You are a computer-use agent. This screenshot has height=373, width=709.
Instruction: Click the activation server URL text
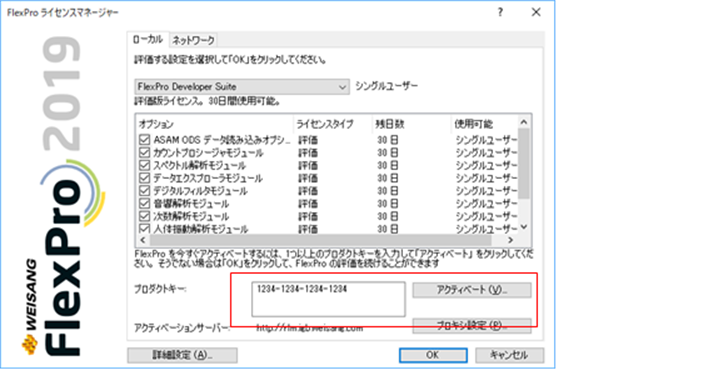310,328
